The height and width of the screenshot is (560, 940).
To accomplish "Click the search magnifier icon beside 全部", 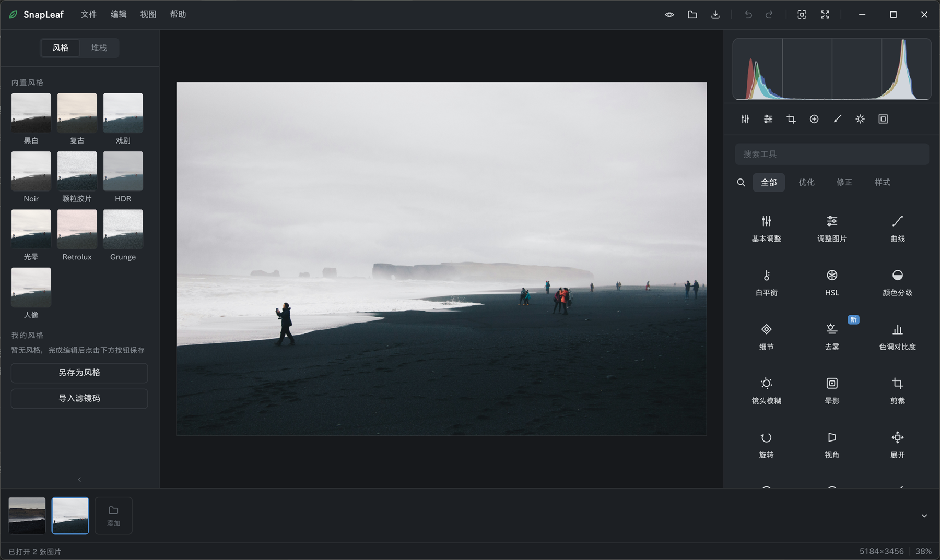I will (741, 183).
